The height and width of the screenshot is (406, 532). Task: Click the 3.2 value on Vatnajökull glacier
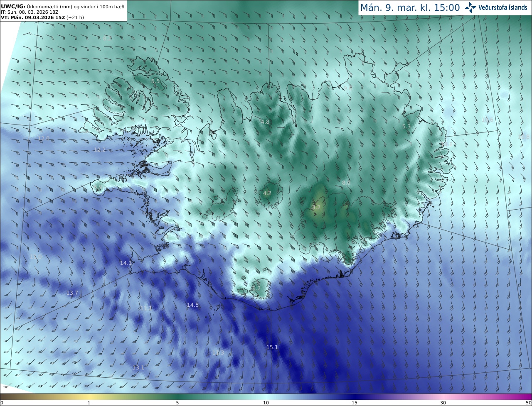[316, 207]
